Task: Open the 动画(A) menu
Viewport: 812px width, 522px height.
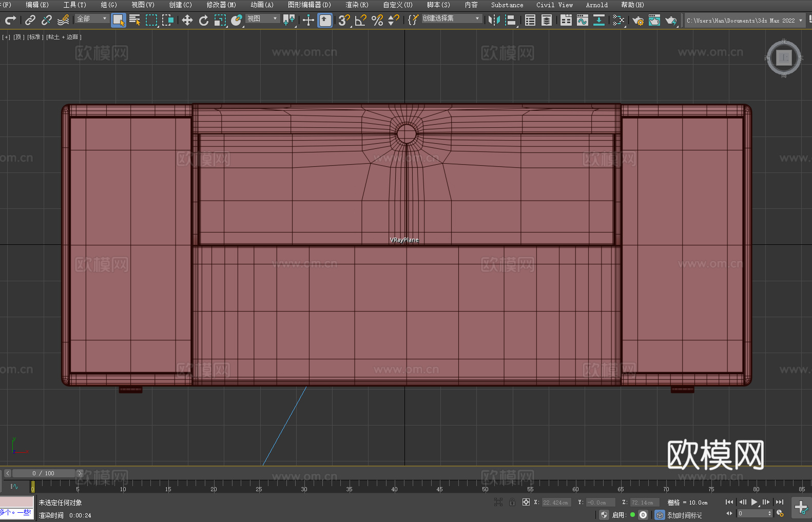Action: click(x=262, y=5)
